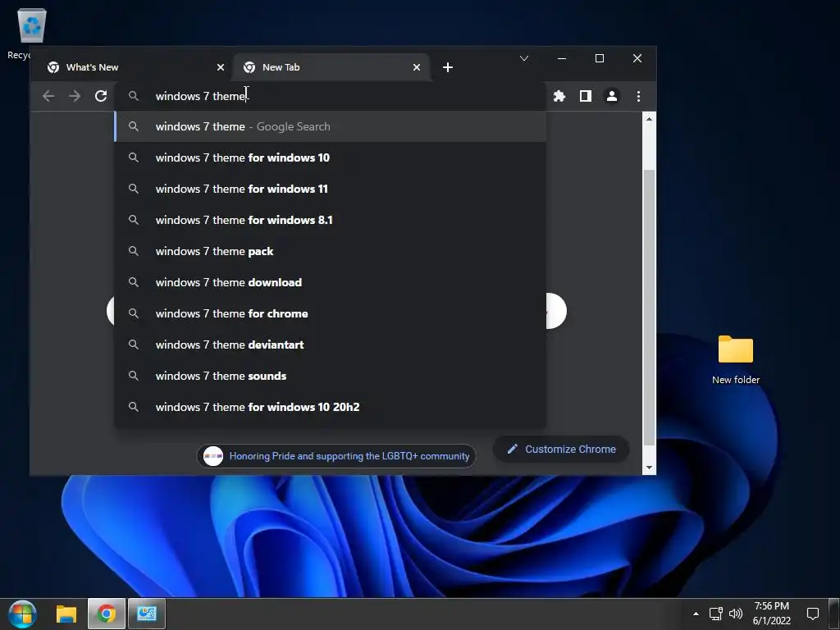Close the What's New tab
The image size is (840, 630).
tap(220, 67)
